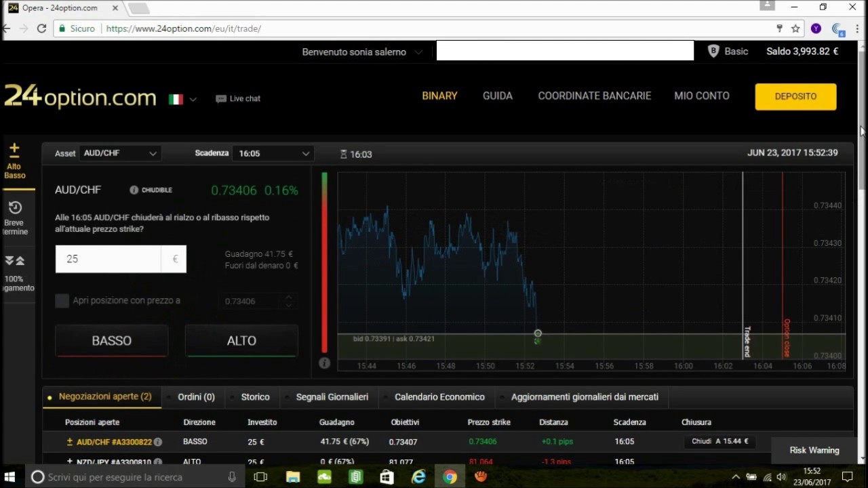Click the +0.1 pips distanza value
Image resolution: width=868 pixels, height=488 pixels.
[557, 441]
